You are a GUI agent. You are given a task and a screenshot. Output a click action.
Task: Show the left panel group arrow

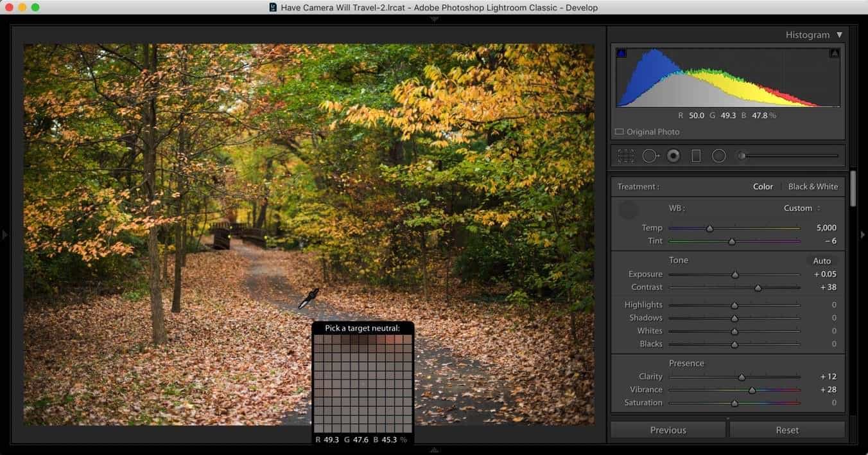pos(5,235)
